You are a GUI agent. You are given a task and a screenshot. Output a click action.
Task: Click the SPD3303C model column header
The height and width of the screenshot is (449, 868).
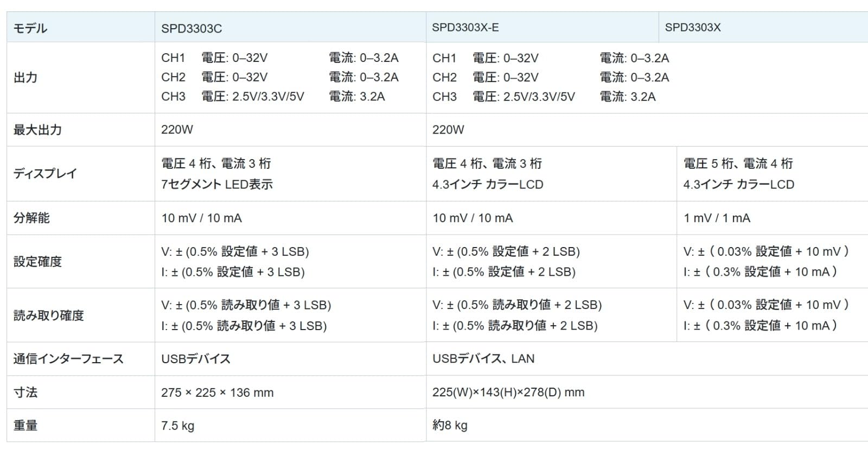(x=192, y=28)
